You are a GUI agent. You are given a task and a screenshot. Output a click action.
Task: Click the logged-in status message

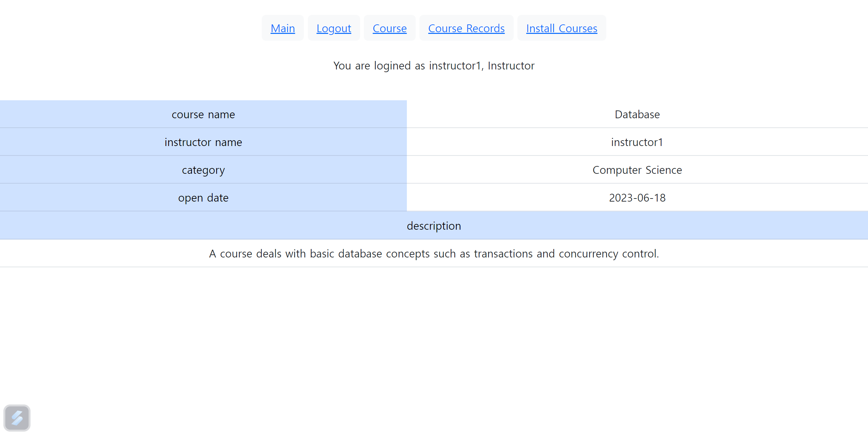coord(434,66)
